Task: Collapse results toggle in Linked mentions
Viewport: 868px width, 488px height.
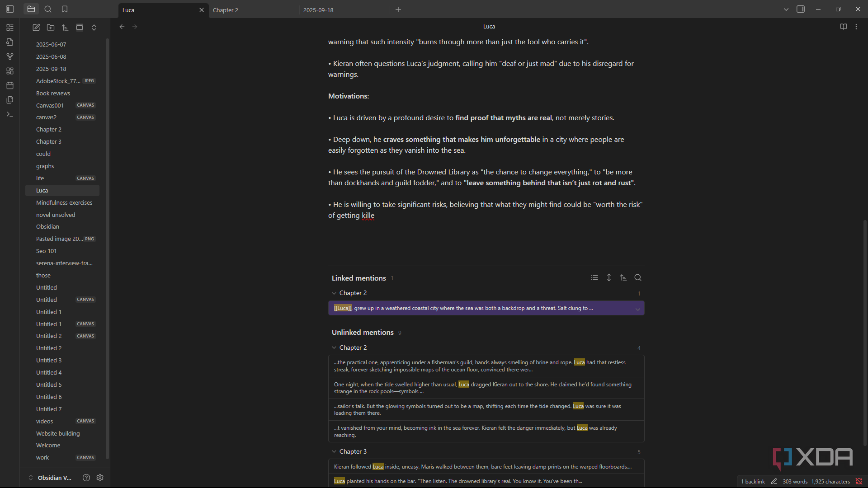Action: tap(594, 277)
